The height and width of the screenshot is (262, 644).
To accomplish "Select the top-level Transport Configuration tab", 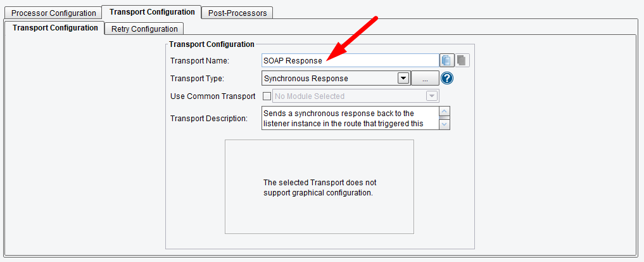I will coord(152,12).
